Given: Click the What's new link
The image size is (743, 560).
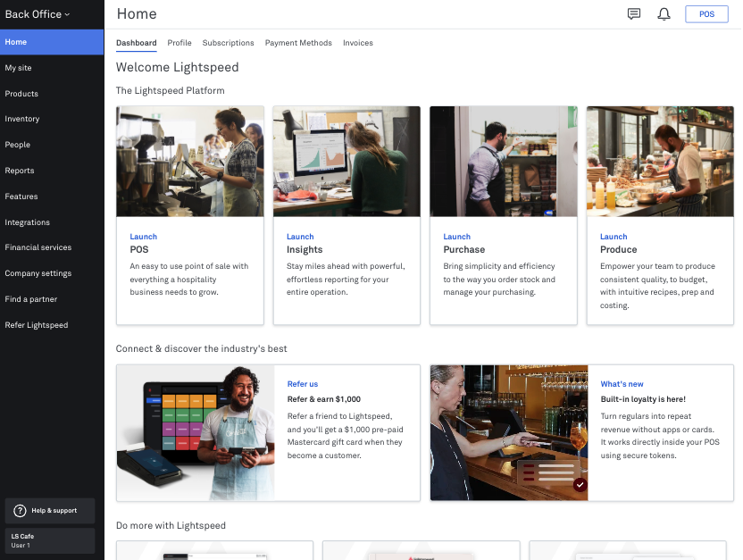Looking at the screenshot, I should 622,384.
